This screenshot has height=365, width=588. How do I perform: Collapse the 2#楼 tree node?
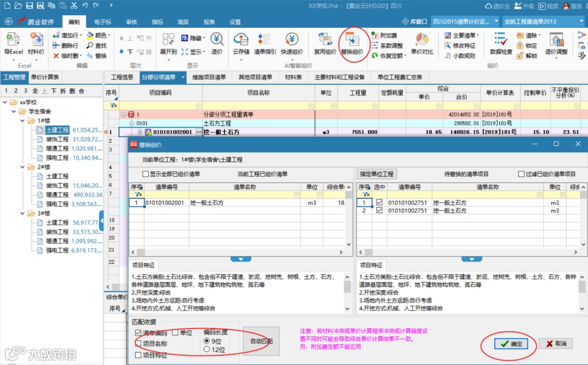pos(23,167)
